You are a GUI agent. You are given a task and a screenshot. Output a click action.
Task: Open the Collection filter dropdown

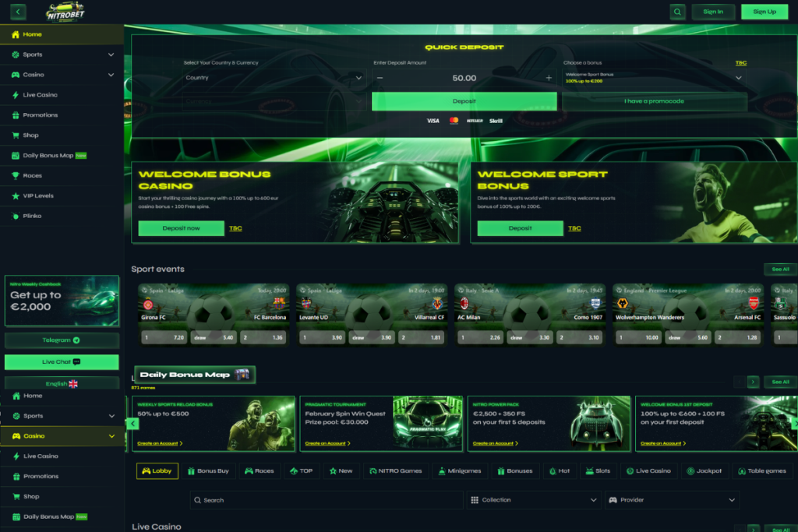[533, 500]
